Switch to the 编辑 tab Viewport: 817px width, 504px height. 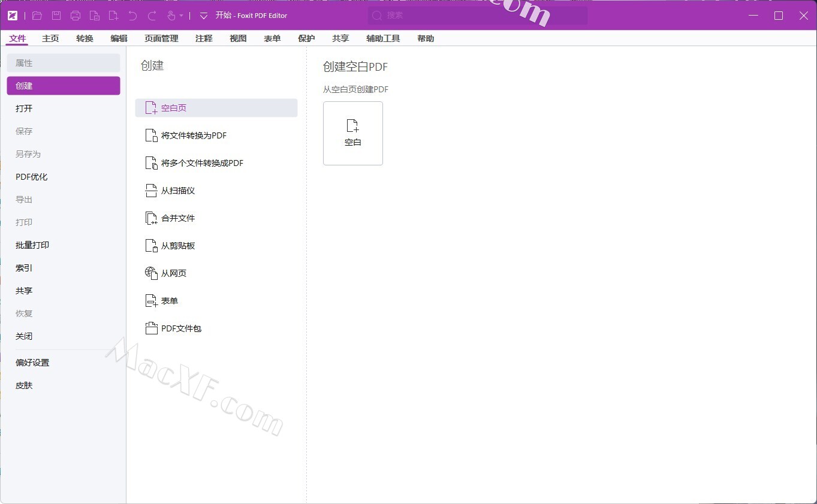[119, 38]
